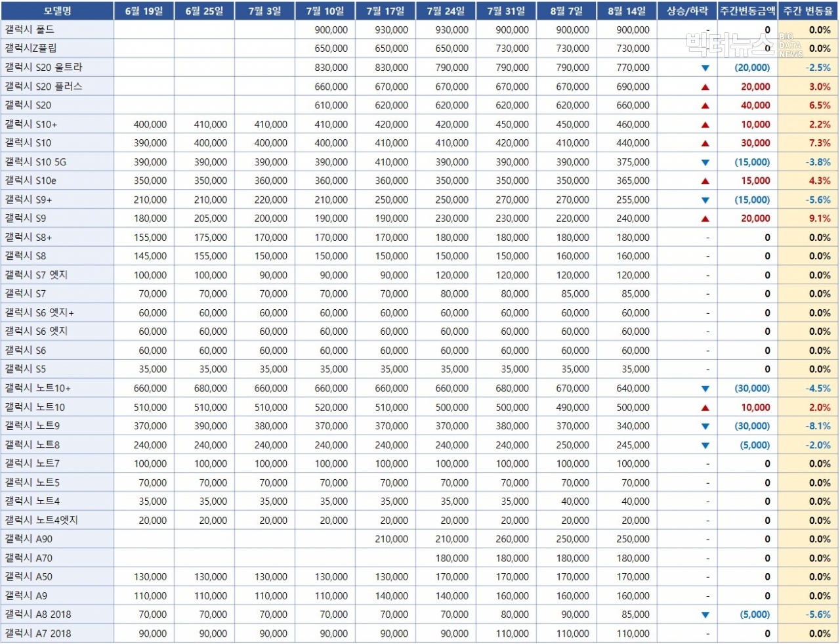Click the 갤럭시 S5 model name
Viewport: 840px width, 644px height.
pyautogui.click(x=25, y=370)
